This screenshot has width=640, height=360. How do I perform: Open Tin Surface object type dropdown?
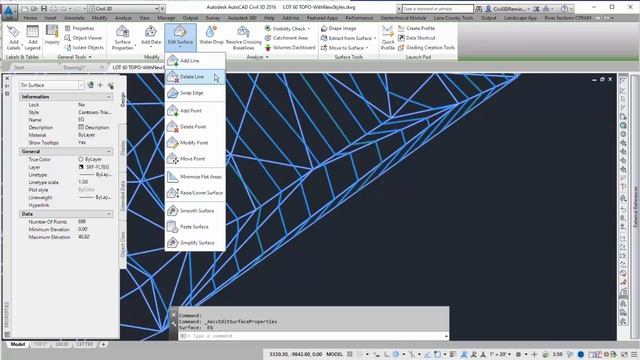[x=51, y=85]
